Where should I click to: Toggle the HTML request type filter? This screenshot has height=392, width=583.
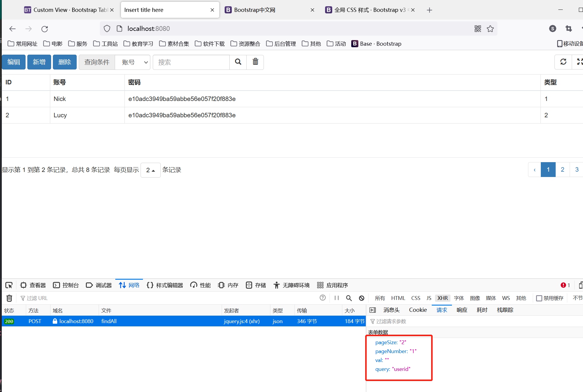[398, 298]
